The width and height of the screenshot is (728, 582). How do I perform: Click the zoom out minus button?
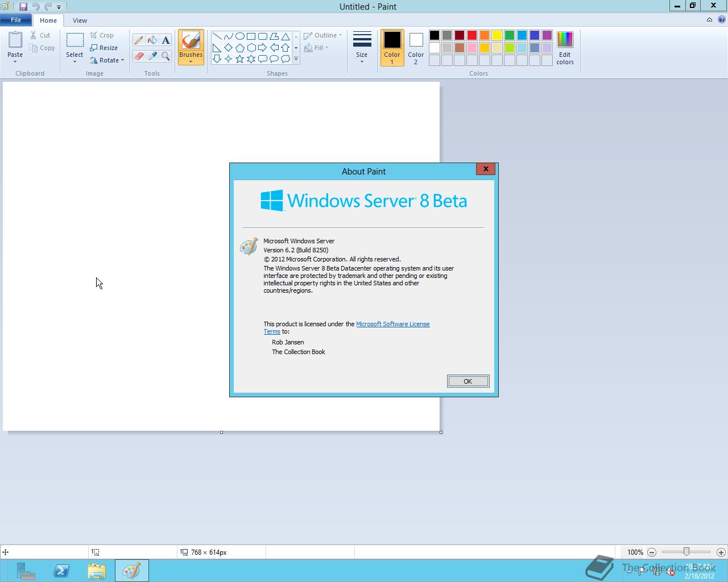[652, 552]
